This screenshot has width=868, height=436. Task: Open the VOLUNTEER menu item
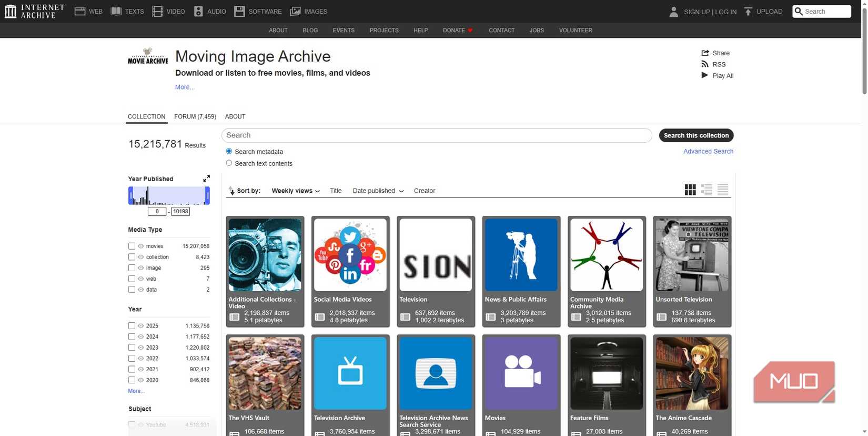tap(576, 31)
